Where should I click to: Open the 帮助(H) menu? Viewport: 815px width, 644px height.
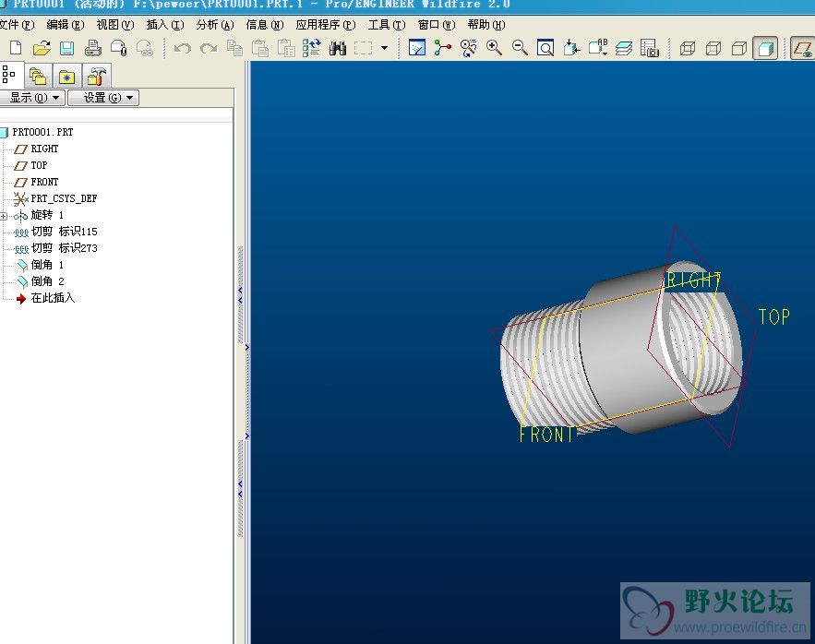coord(486,24)
